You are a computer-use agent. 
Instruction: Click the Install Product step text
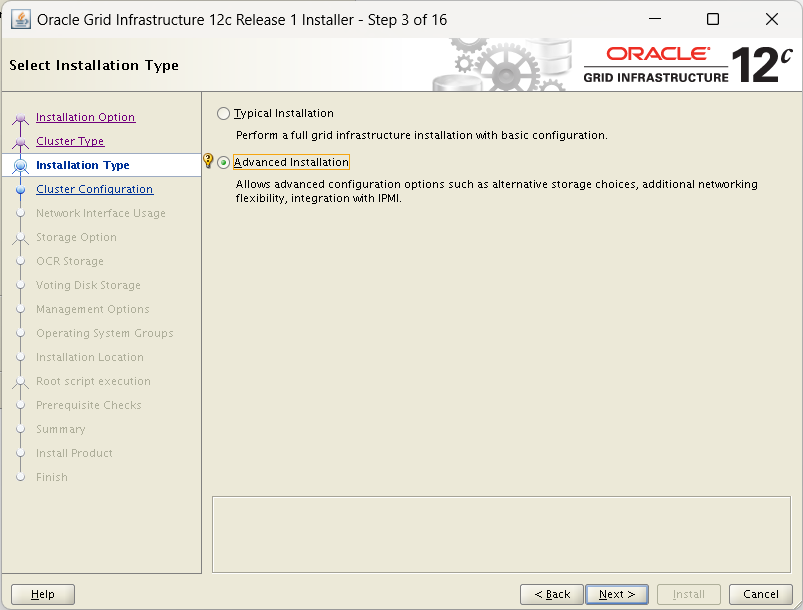[74, 453]
